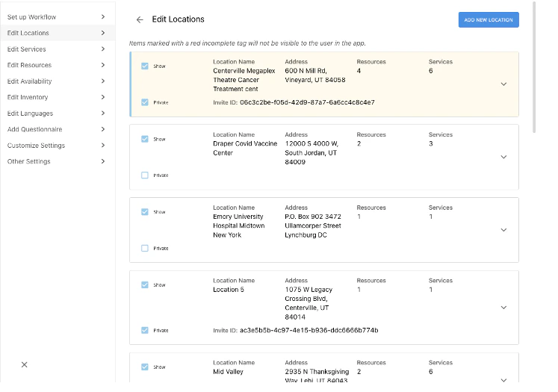The image size is (558, 392).
Task: Click the Location 5 name text
Action: 229,290
